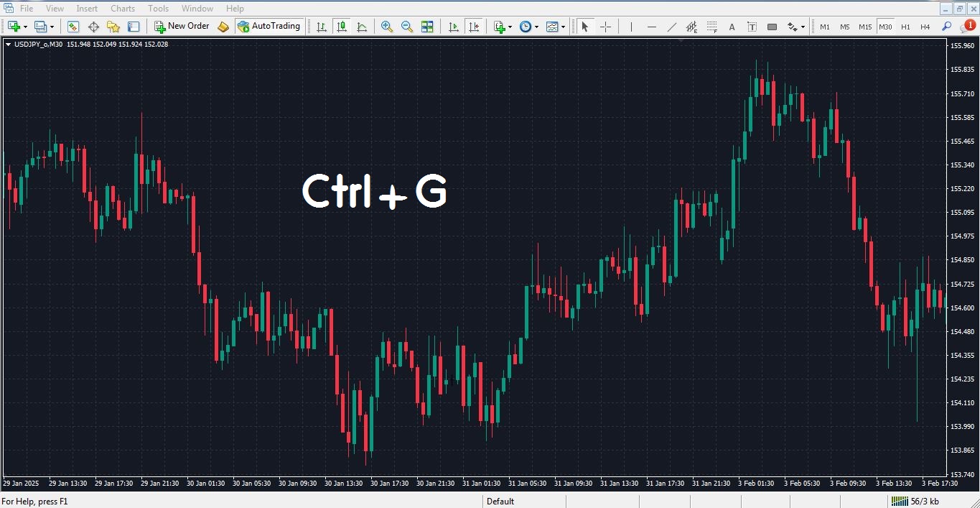
Task: Pick the Draw Vertical Line tool
Action: 631,27
